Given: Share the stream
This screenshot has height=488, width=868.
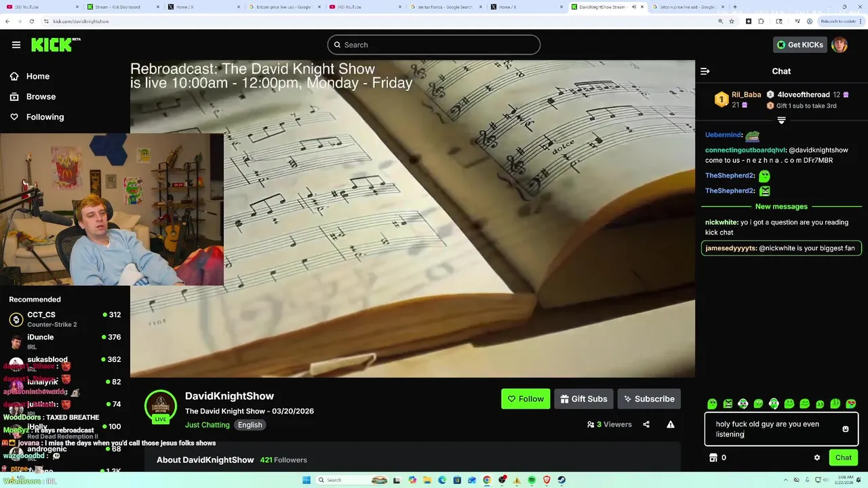Looking at the screenshot, I should (x=646, y=425).
